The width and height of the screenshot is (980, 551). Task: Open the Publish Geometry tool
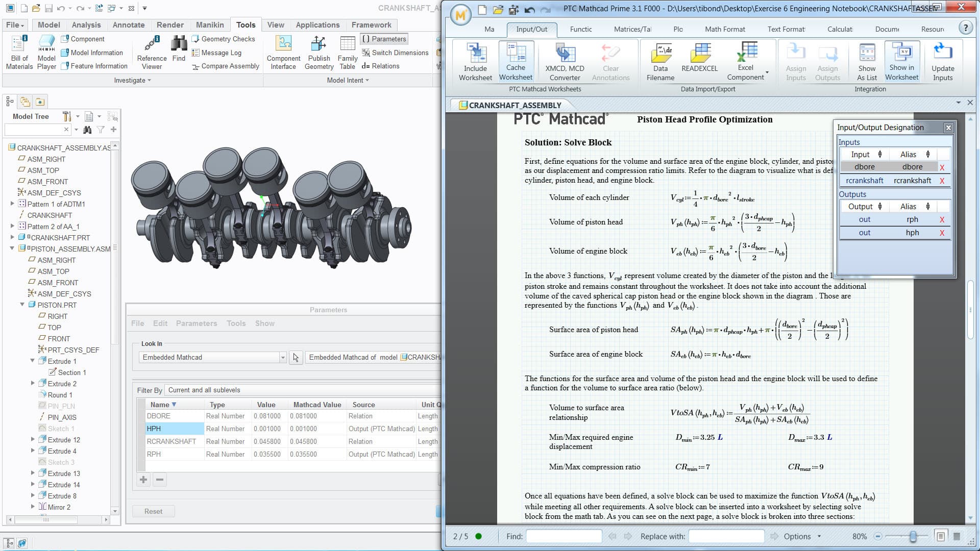click(319, 51)
